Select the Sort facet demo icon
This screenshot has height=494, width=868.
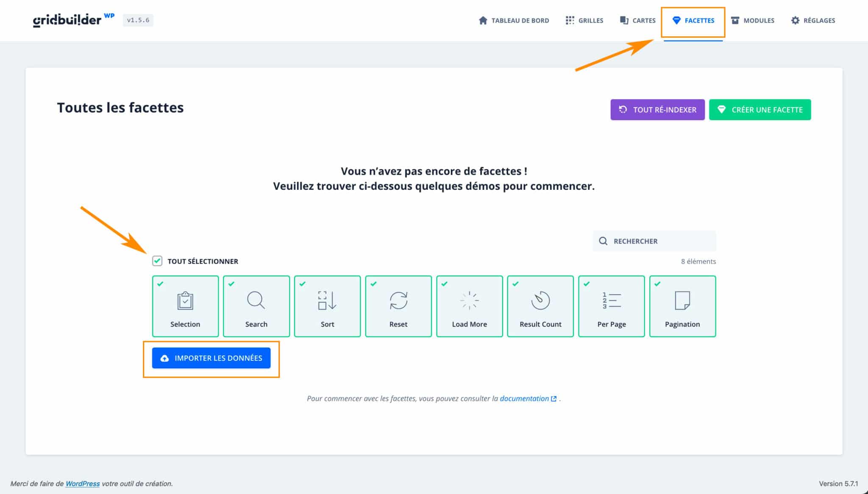(x=327, y=301)
